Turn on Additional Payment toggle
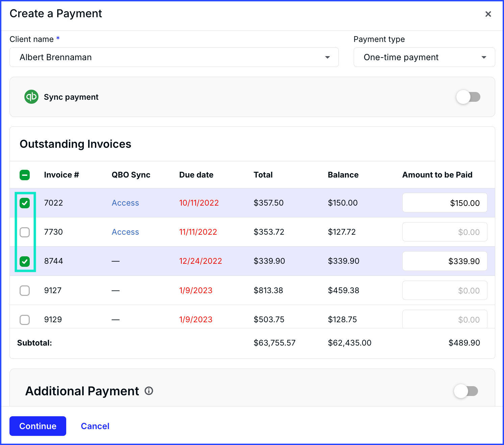 tap(466, 391)
